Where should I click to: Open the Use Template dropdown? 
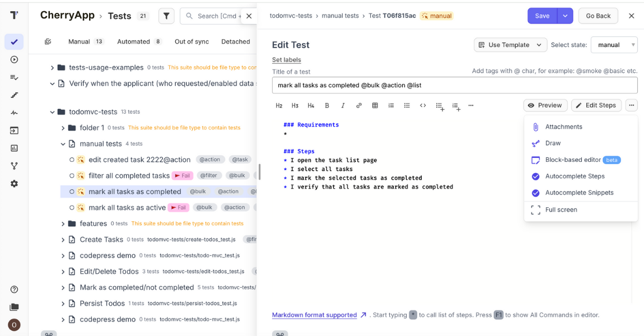click(510, 45)
